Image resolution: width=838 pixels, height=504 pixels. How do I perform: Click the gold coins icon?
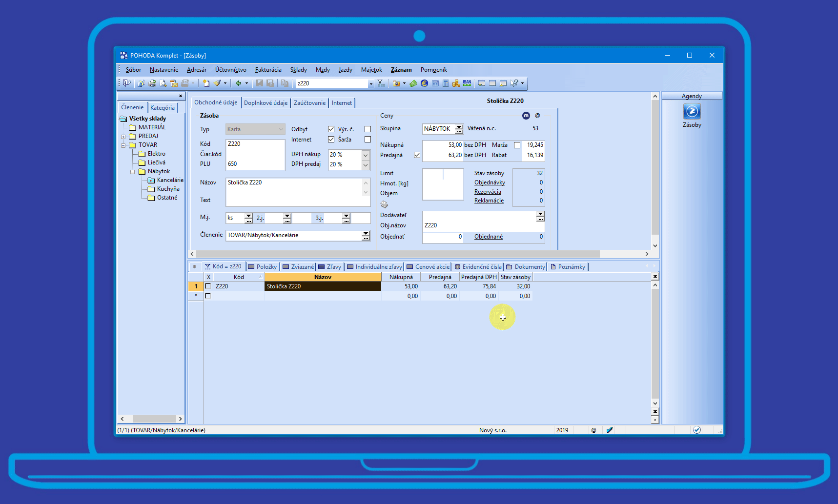point(456,83)
